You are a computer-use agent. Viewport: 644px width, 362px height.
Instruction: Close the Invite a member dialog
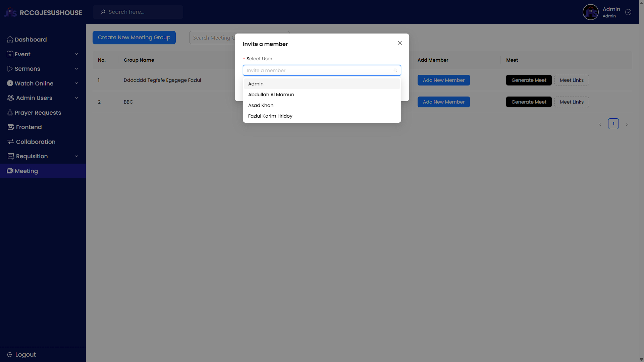coord(399,43)
